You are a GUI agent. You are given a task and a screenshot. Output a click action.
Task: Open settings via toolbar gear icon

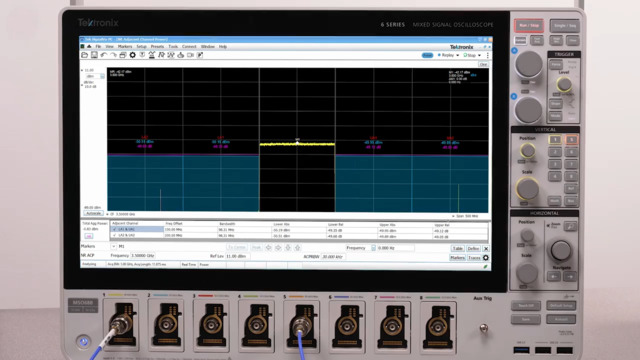tap(132, 55)
